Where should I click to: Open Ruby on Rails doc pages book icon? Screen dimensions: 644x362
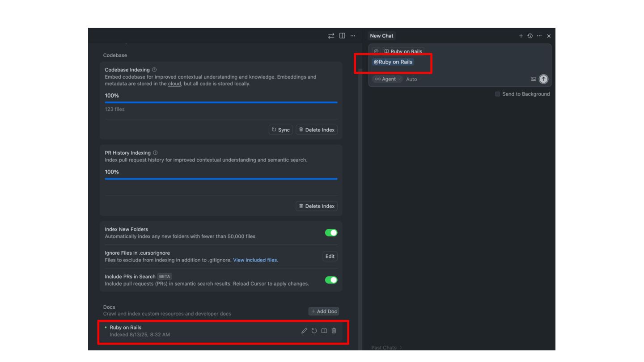click(324, 331)
